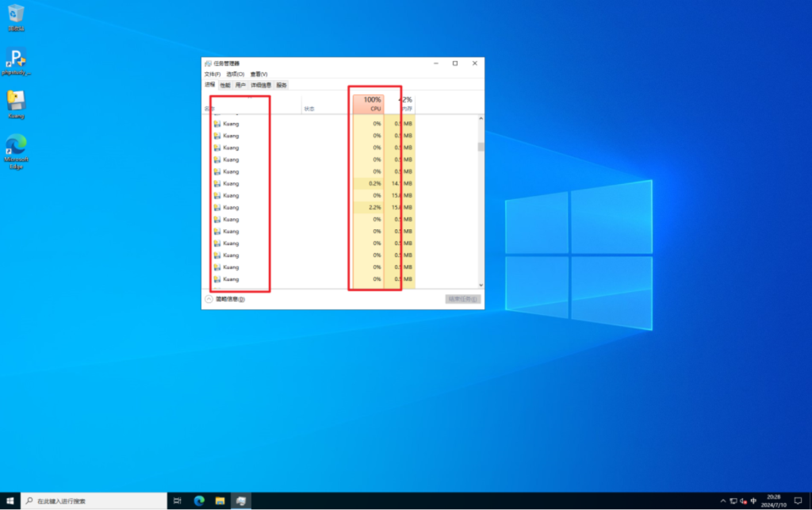Select the Kuang desktop icon

[16, 102]
